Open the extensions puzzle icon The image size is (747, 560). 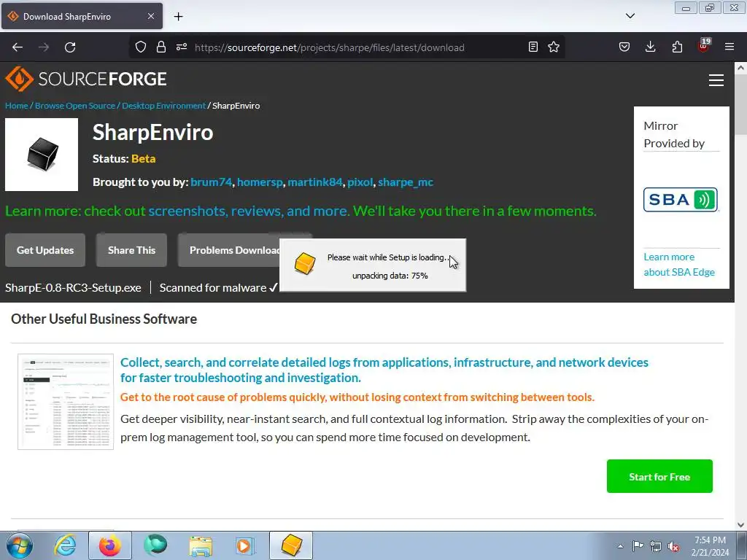(677, 47)
